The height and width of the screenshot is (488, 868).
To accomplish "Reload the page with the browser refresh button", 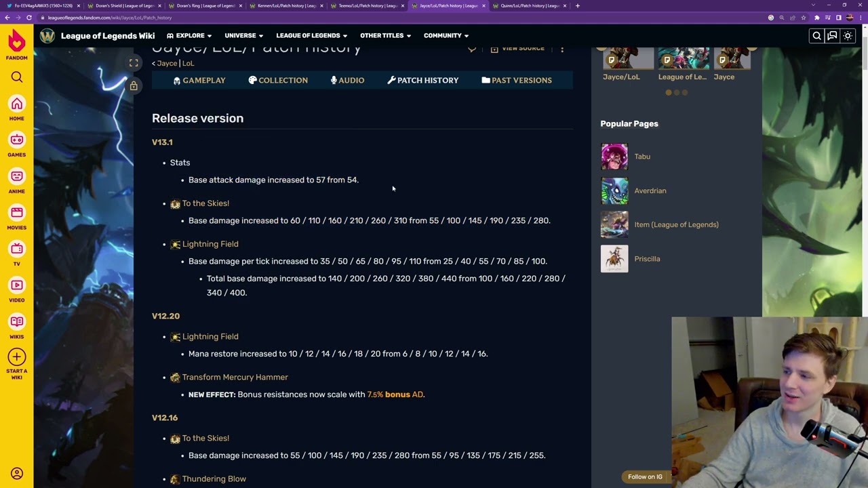I will 28,18.
